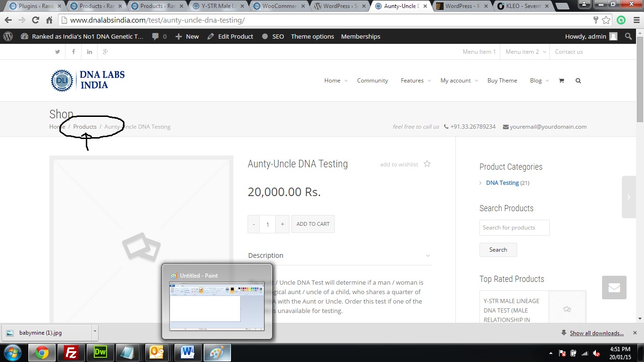The width and height of the screenshot is (644, 362).
Task: Reload the page with the refresh icon
Action: coord(35,20)
